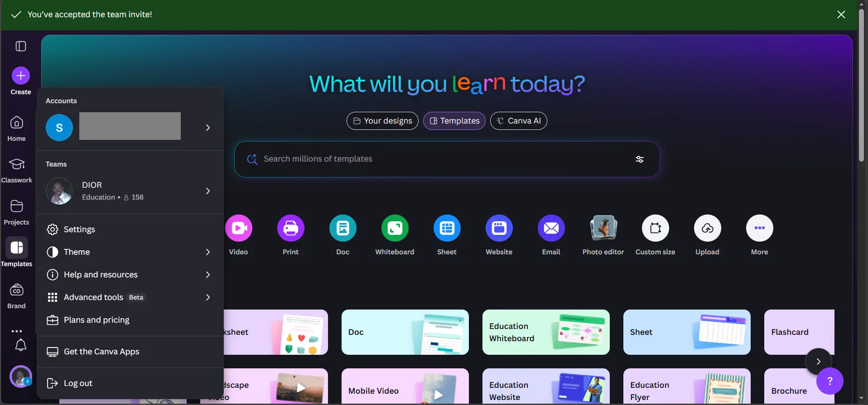Expand the Theme submenu

(130, 252)
